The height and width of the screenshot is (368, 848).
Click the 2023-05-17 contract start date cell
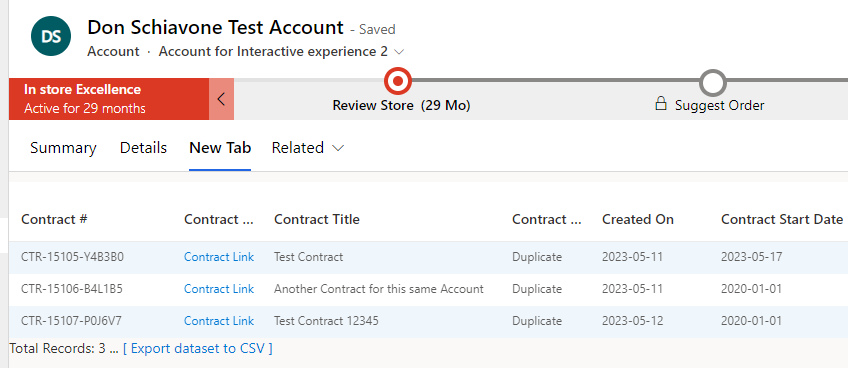(752, 257)
